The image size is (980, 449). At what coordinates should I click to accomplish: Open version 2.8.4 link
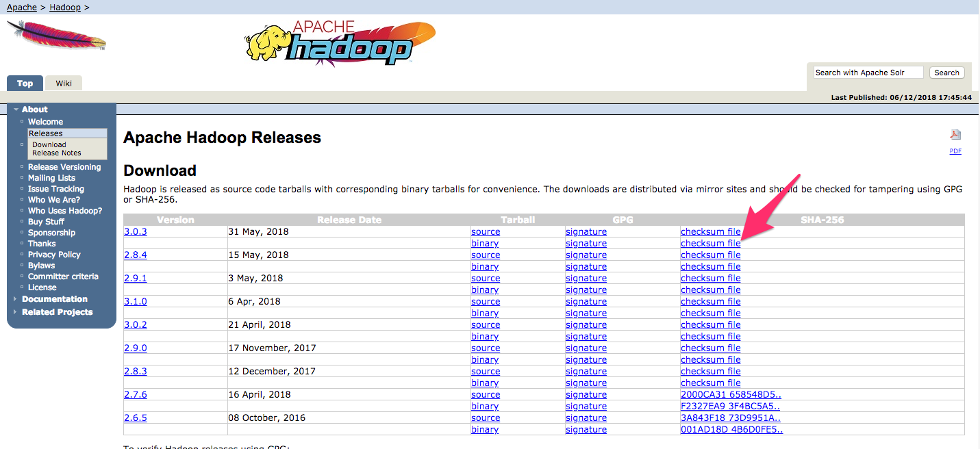pyautogui.click(x=136, y=255)
